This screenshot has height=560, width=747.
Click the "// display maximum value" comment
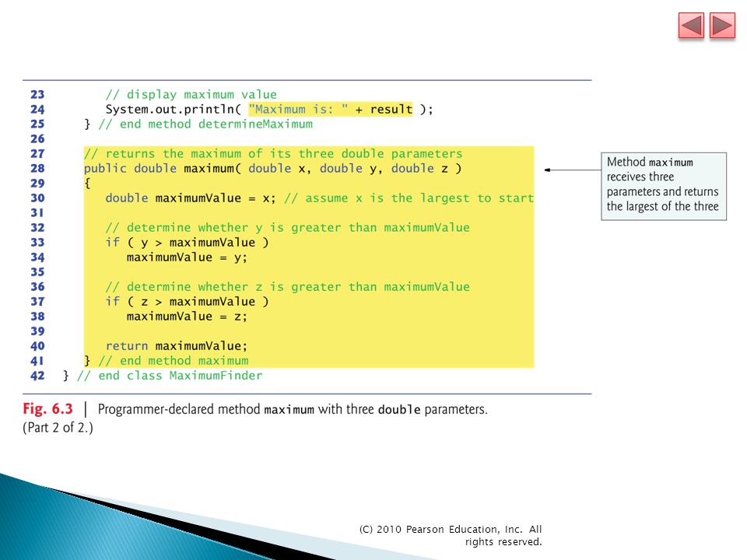(191, 94)
